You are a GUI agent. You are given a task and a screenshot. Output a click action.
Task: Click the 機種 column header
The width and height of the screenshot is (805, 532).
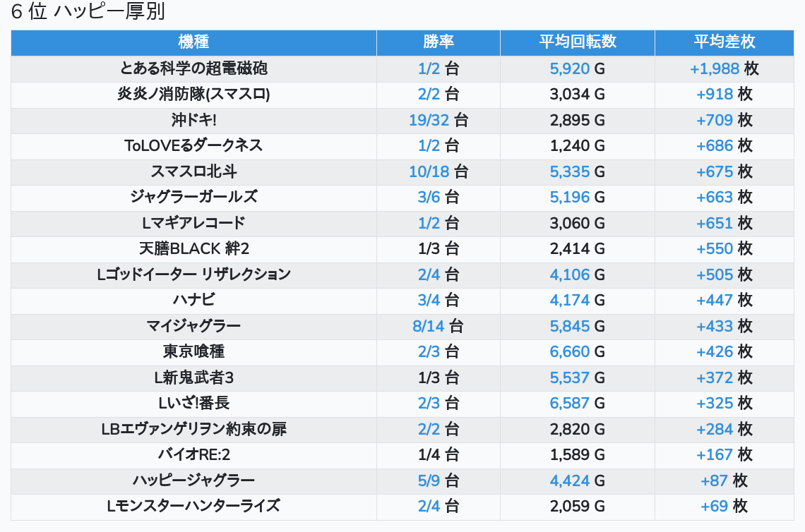193,42
